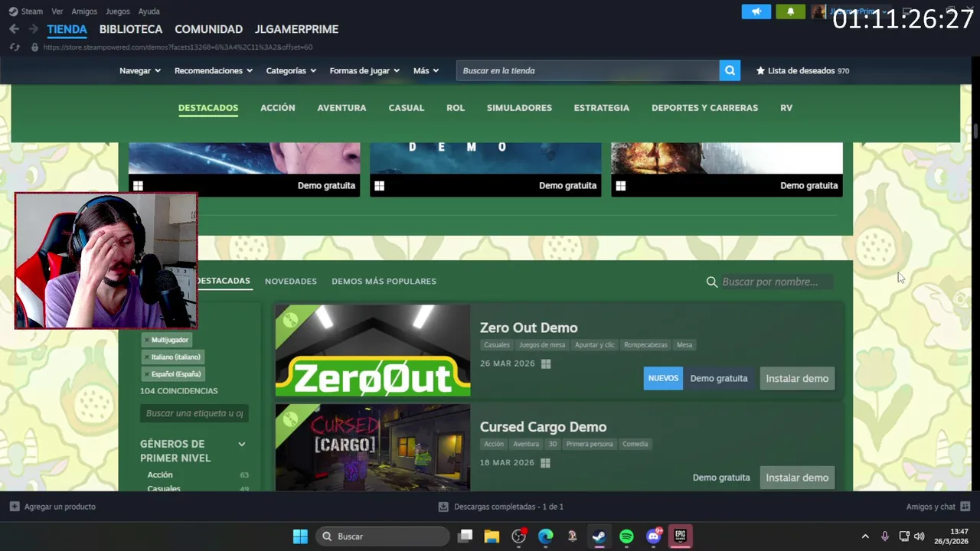The image size is (980, 551).
Task: Open Epic Games Launcher from the taskbar
Action: pos(680,536)
